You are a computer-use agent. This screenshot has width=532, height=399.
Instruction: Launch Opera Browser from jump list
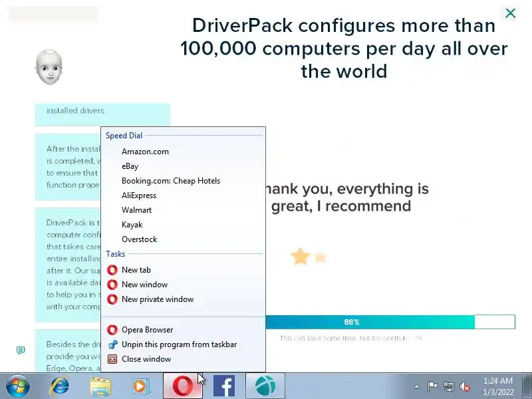(184, 329)
